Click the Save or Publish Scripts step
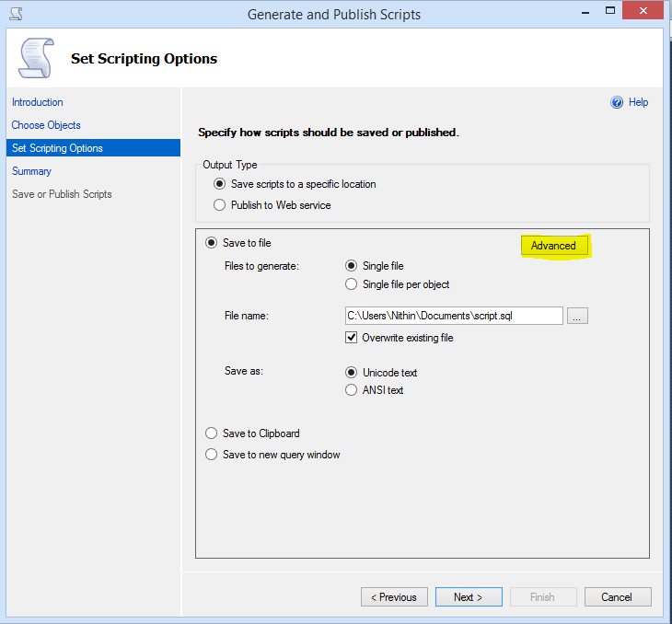This screenshot has width=672, height=624. [x=62, y=194]
